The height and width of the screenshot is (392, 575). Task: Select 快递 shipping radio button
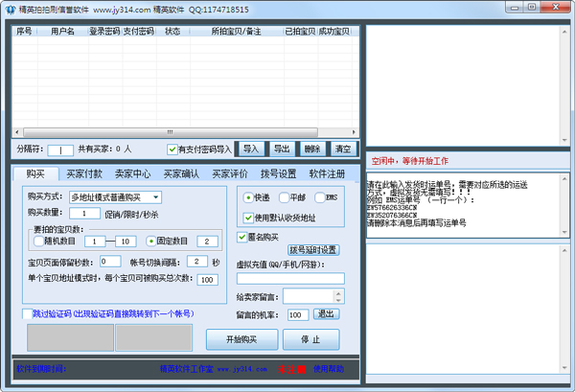[x=249, y=197]
